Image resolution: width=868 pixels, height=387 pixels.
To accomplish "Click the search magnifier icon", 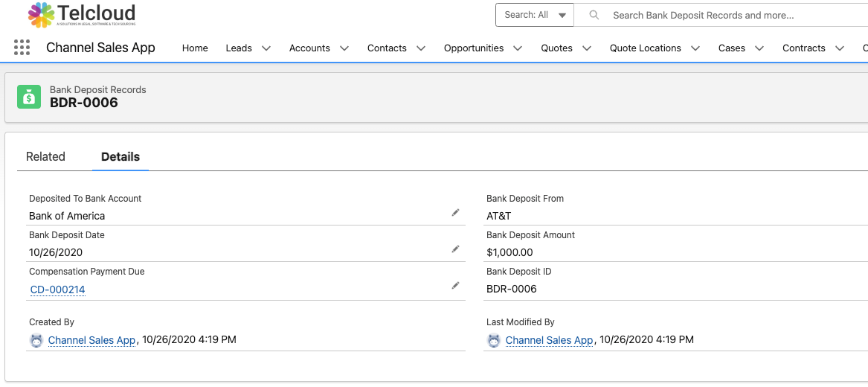I will tap(594, 15).
